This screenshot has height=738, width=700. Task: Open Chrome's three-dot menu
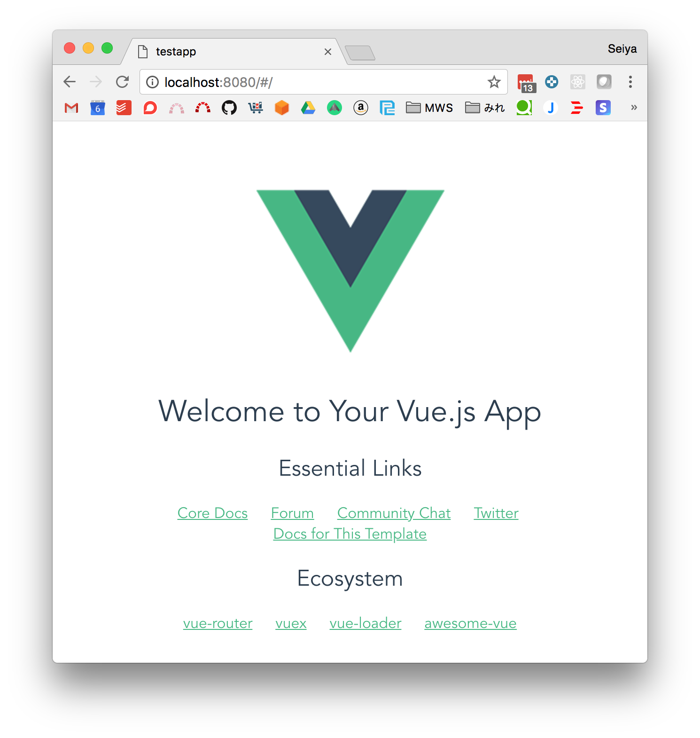pos(630,82)
